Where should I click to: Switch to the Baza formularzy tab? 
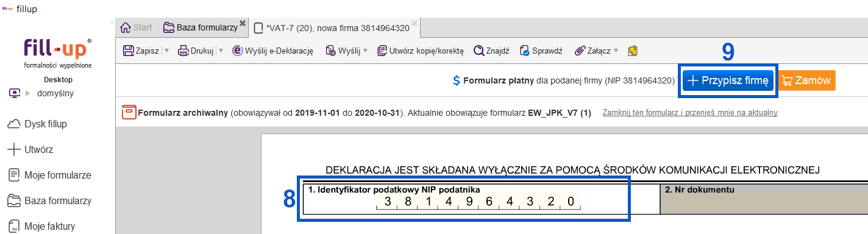click(200, 27)
